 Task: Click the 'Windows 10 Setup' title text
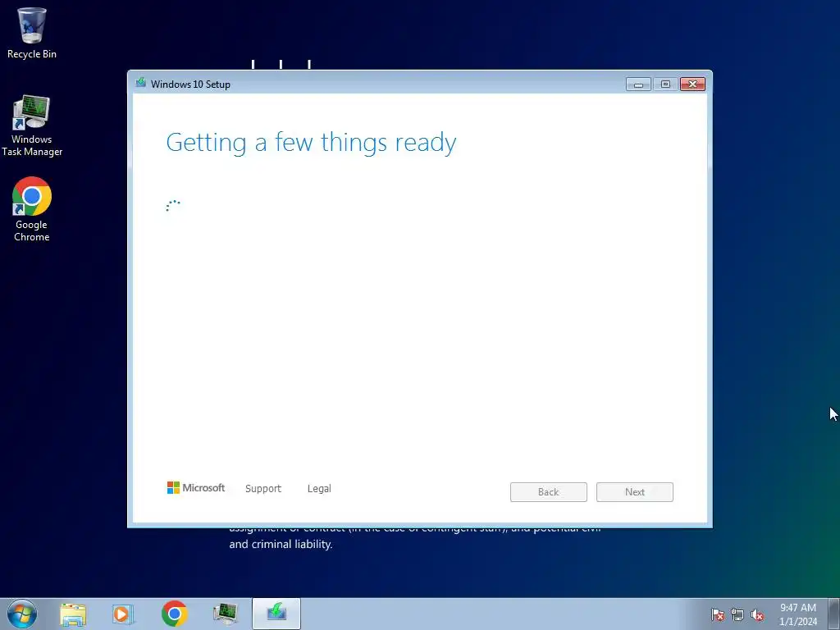[190, 84]
